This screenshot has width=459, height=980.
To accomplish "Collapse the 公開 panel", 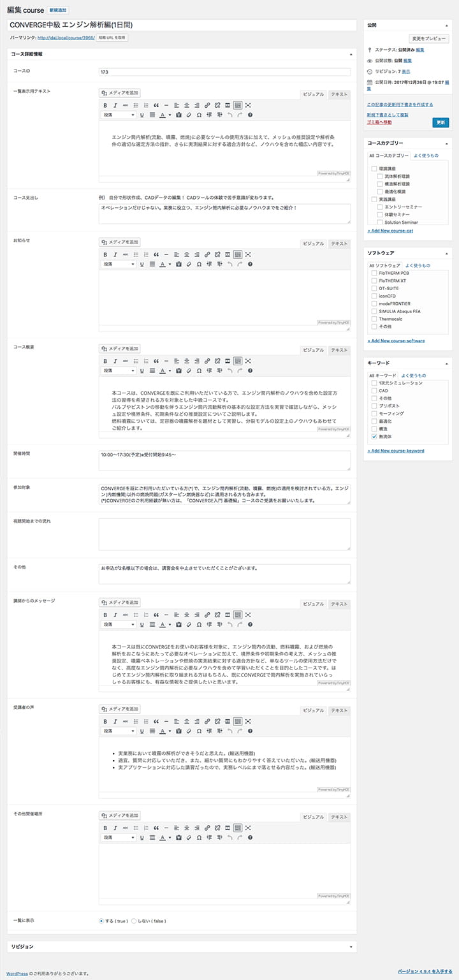I will (447, 26).
